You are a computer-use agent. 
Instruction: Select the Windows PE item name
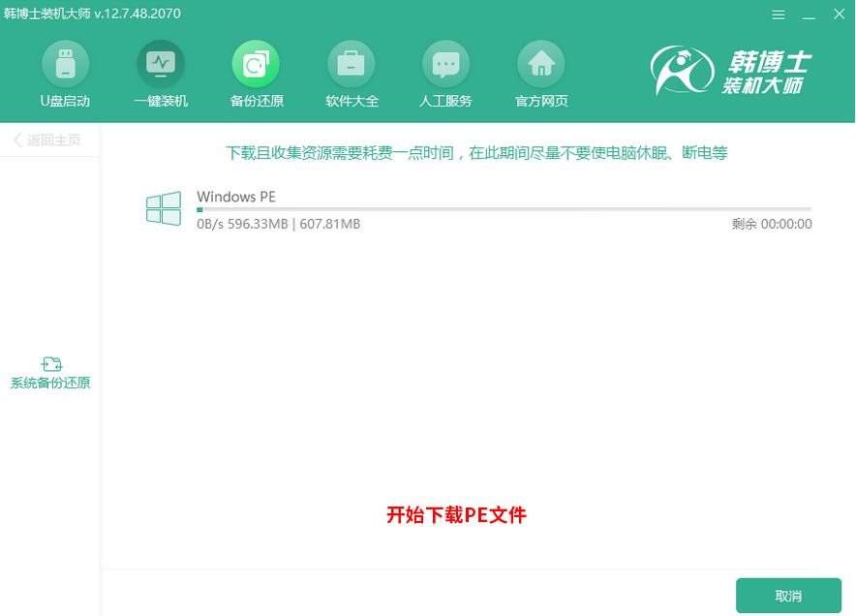pos(236,196)
